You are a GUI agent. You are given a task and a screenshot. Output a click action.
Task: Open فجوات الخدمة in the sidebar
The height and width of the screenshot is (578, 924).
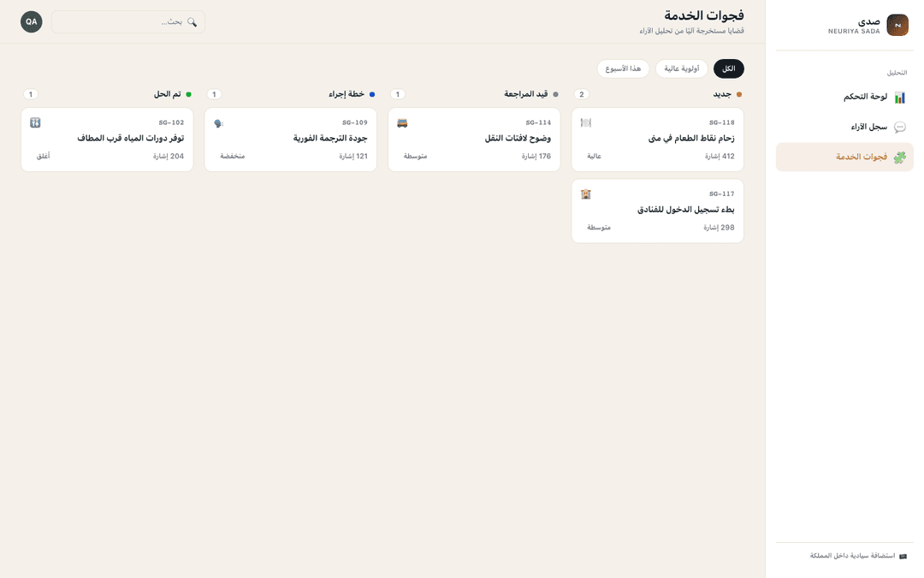pyautogui.click(x=844, y=157)
